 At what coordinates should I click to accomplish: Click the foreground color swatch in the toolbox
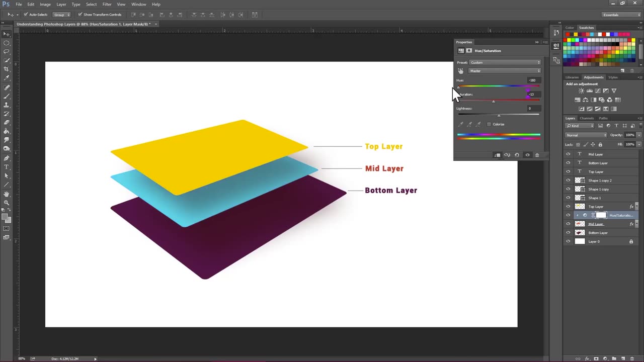[x=5, y=217]
